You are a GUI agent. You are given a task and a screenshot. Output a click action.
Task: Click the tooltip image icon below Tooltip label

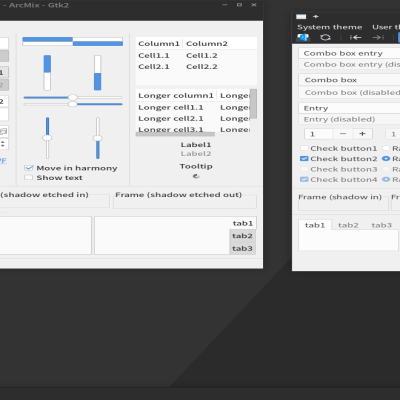coord(196,176)
